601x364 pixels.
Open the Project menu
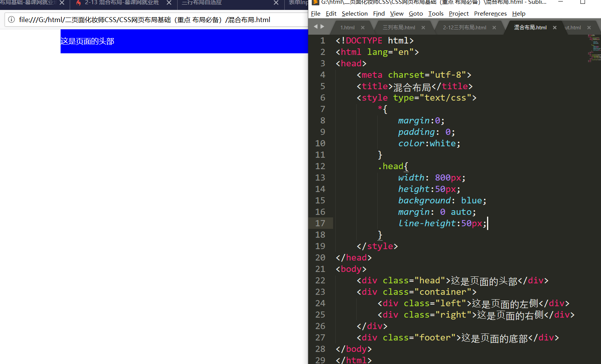click(x=458, y=14)
